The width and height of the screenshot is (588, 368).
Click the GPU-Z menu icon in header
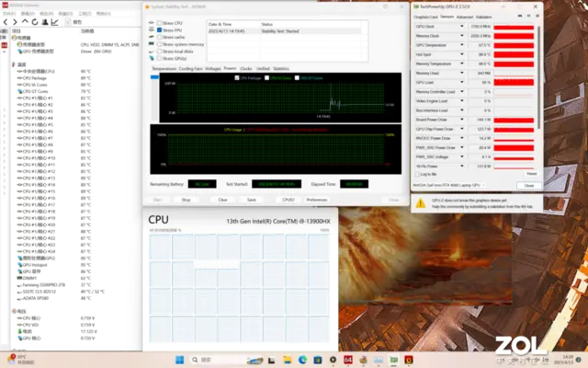[x=537, y=17]
